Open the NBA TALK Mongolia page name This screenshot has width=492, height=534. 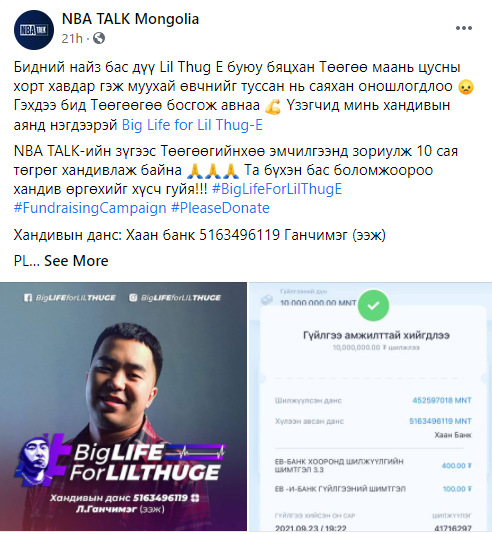[130, 19]
